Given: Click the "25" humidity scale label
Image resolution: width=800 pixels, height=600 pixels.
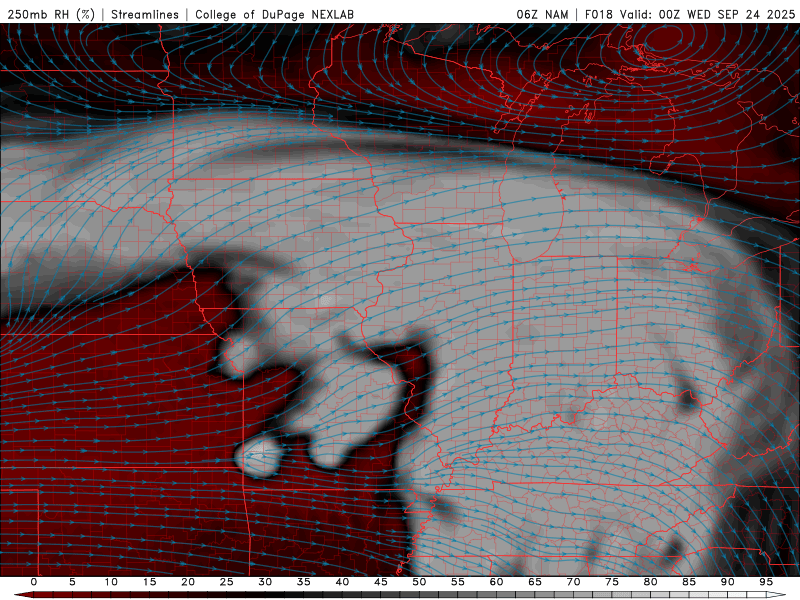Looking at the screenshot, I should [x=227, y=582].
